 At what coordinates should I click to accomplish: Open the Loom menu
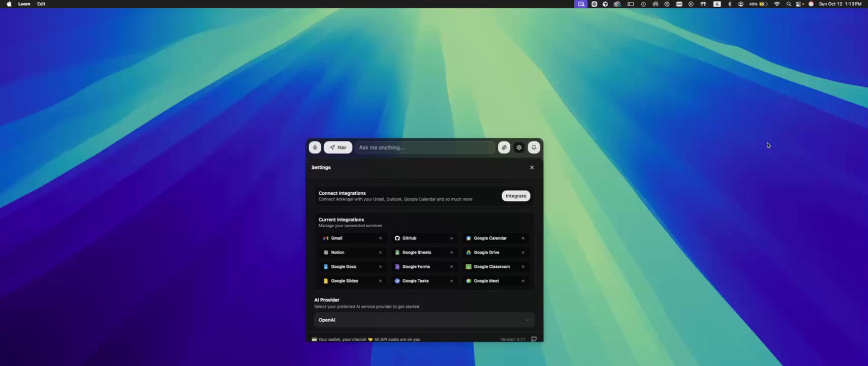pyautogui.click(x=24, y=4)
